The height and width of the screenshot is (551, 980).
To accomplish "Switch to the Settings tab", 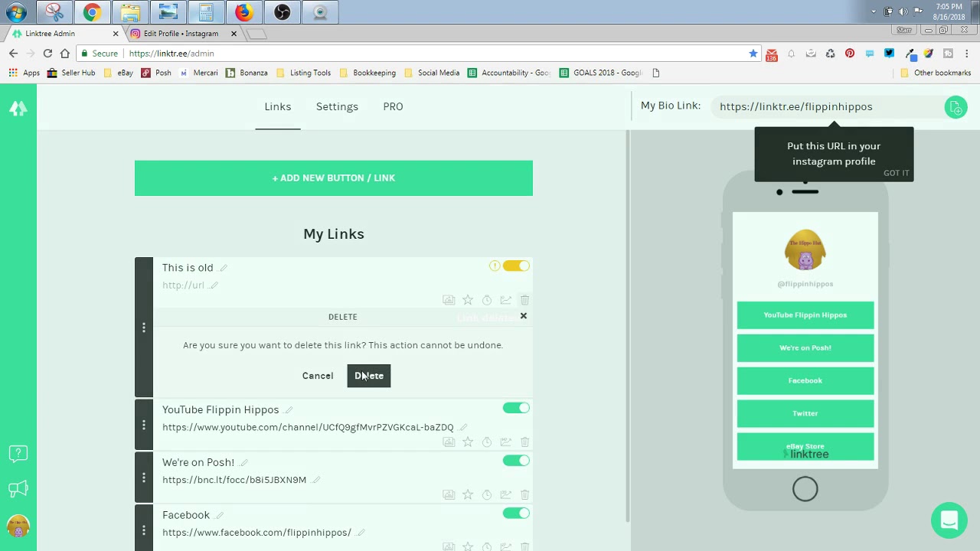I will 337,106.
